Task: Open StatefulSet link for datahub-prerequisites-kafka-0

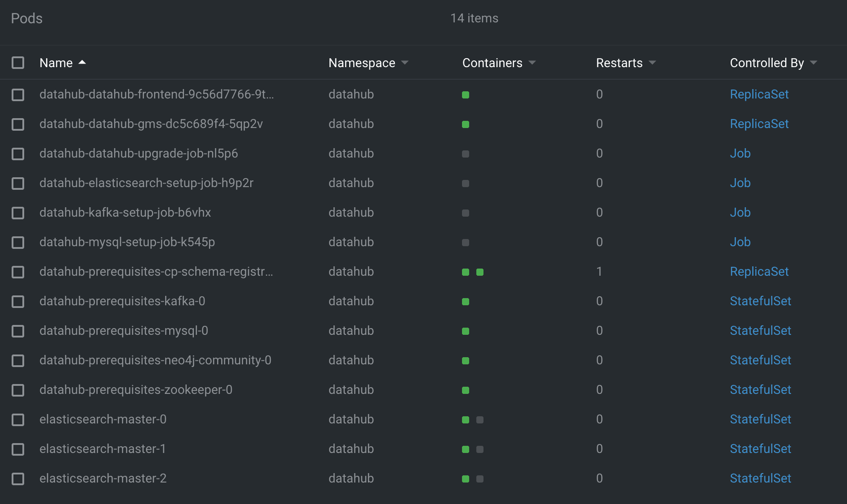Action: click(761, 301)
